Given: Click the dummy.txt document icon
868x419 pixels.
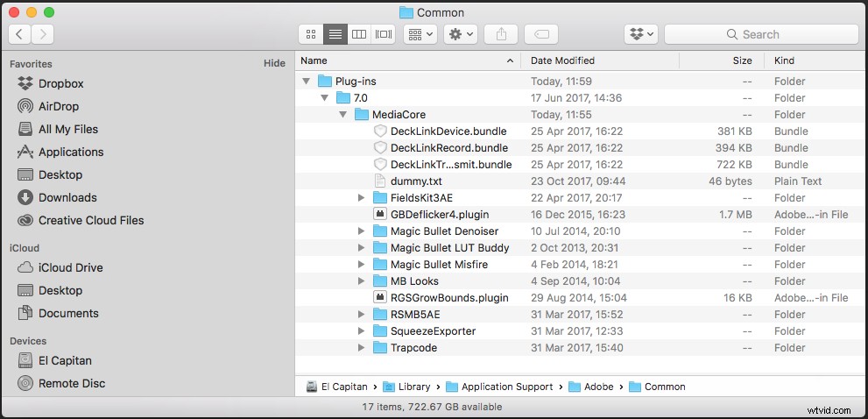Looking at the screenshot, I should click(380, 181).
